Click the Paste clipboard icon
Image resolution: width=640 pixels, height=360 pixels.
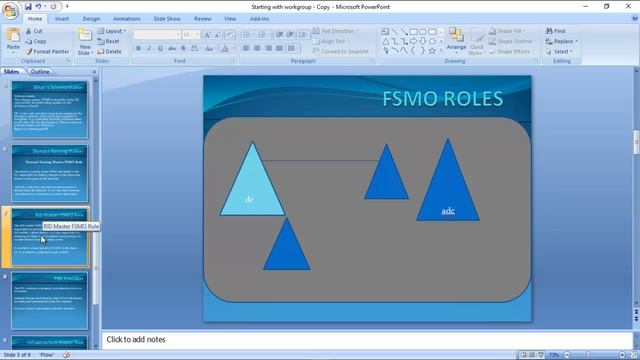13,36
